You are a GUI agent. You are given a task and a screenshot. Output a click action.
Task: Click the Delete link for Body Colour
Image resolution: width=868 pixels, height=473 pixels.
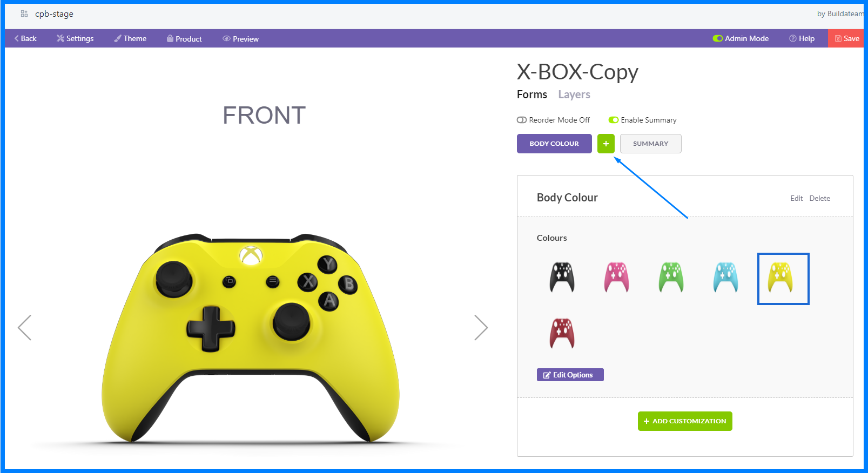819,198
